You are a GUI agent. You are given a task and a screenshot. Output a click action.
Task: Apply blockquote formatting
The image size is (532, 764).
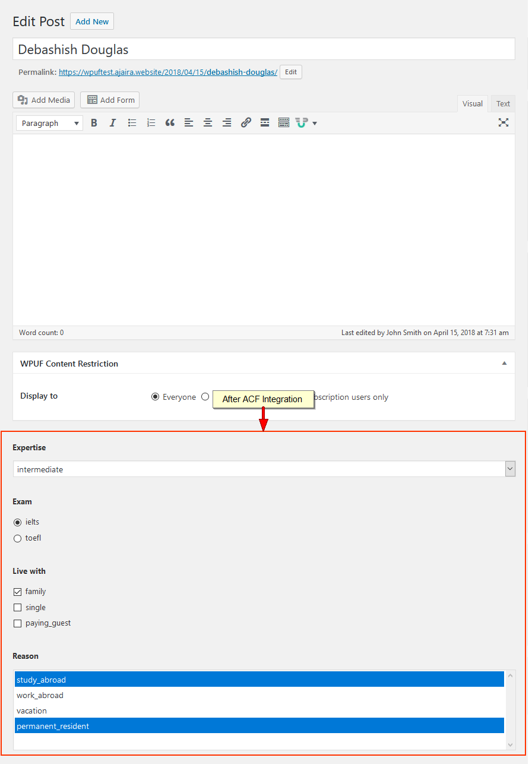tap(170, 123)
